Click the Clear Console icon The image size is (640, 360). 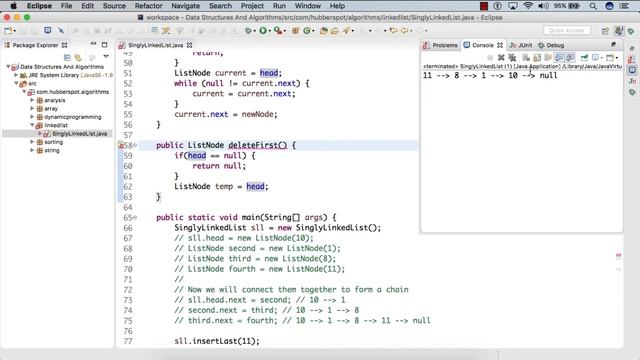(526, 58)
